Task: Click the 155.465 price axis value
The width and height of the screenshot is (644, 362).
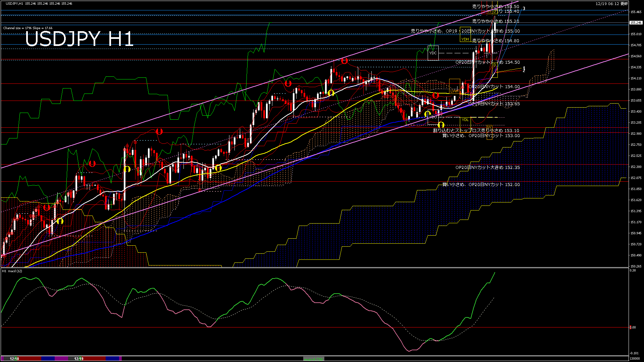Action: click(x=636, y=12)
